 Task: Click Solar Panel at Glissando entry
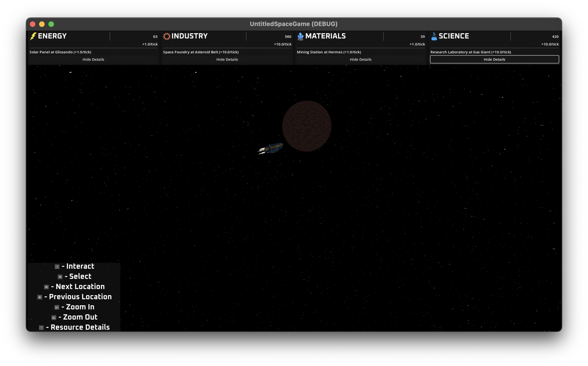60,52
